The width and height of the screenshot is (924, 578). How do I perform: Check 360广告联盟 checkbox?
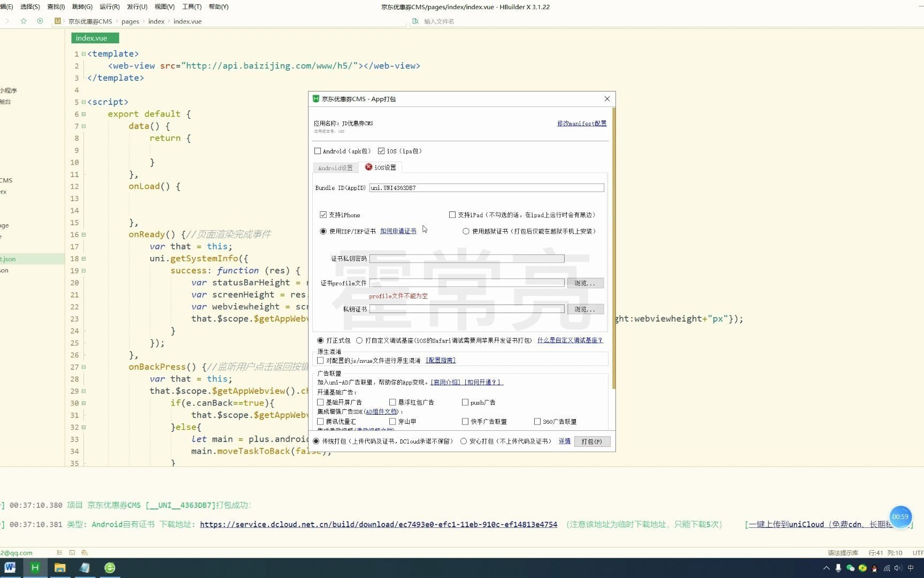coord(537,422)
